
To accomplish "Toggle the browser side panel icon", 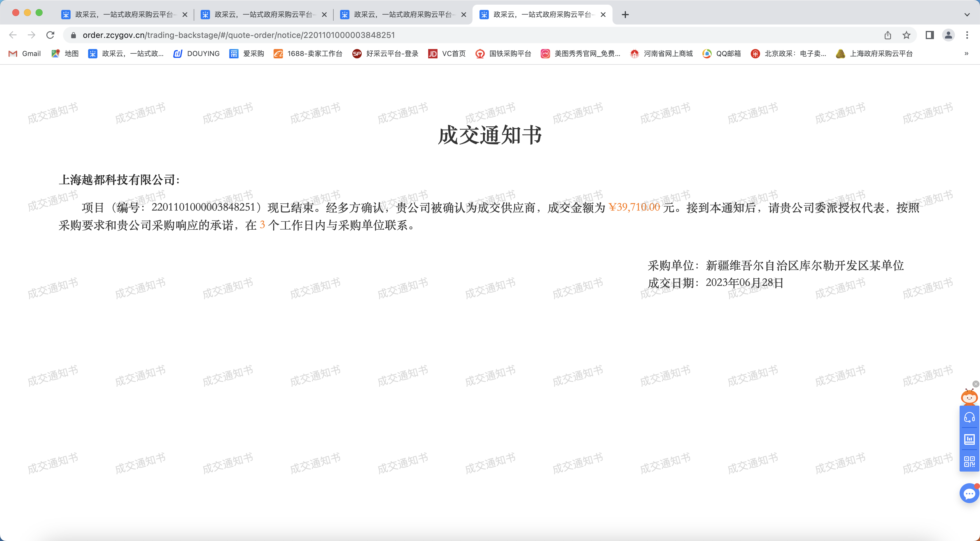I will pos(930,35).
